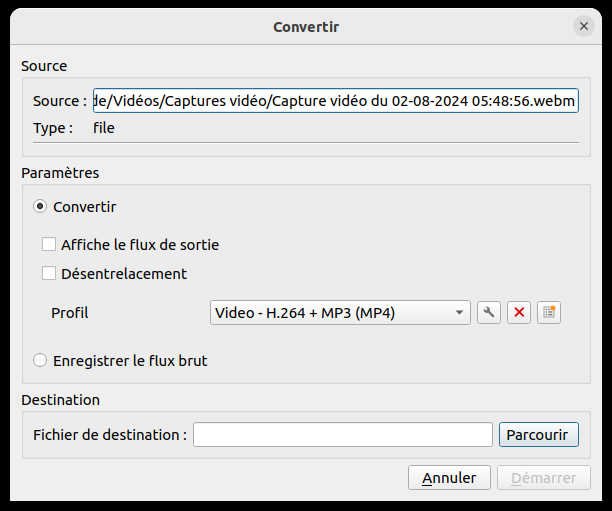Create a new profile icon

[549, 312]
